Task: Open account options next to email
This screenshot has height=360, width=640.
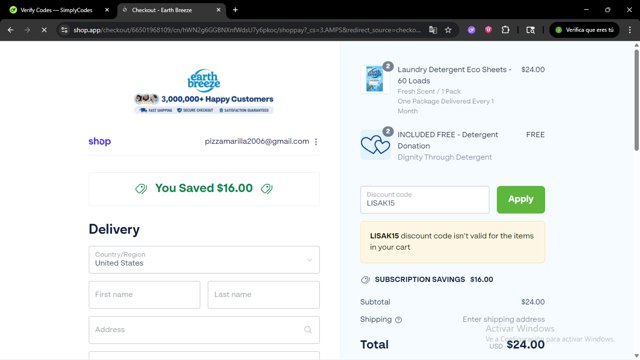Action: (316, 142)
